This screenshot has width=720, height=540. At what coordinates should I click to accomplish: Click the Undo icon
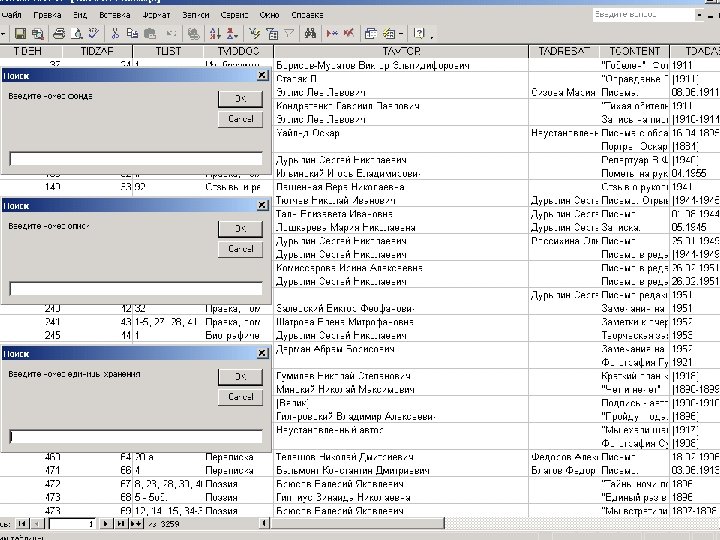[x=171, y=33]
